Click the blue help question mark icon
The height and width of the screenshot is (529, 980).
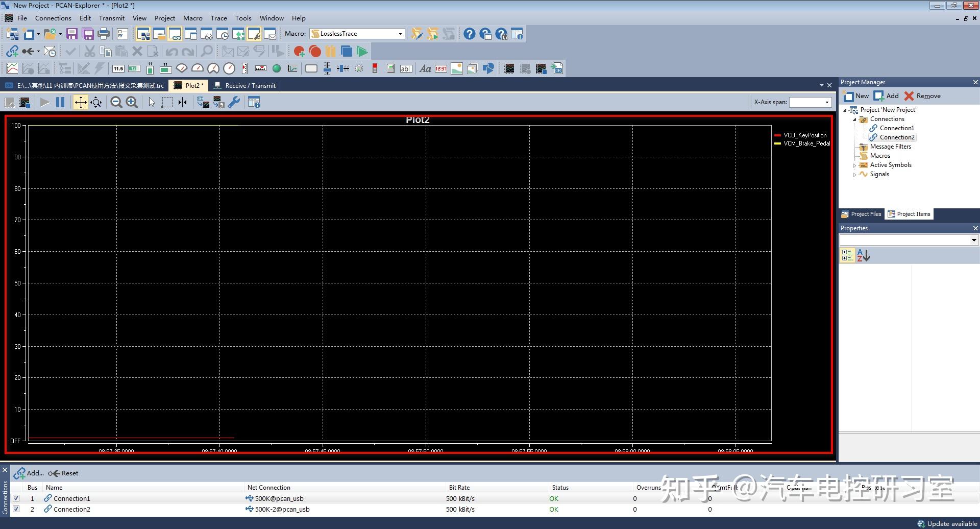click(469, 34)
